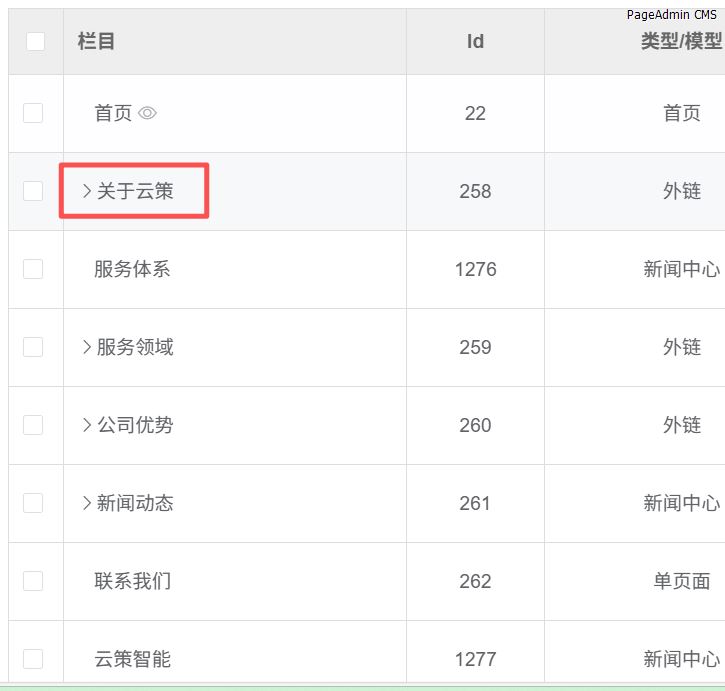Click the Id column header
Image resolution: width=725 pixels, height=691 pixels.
pos(475,41)
